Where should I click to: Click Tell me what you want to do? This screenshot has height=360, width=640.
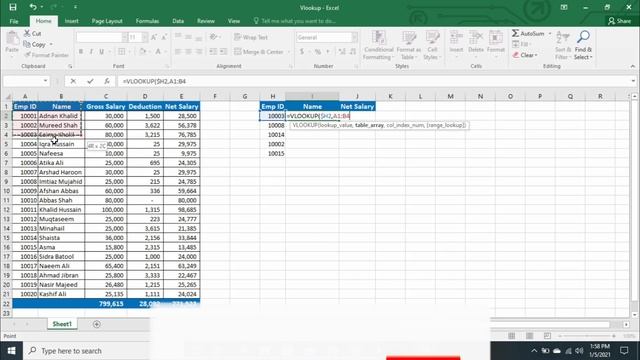pyautogui.click(x=294, y=21)
